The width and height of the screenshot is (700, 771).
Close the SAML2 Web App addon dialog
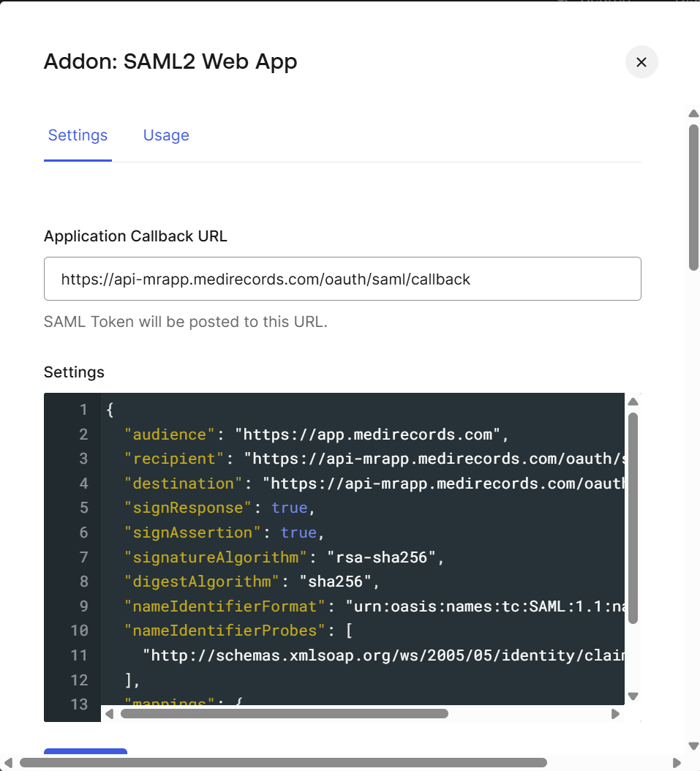point(641,62)
